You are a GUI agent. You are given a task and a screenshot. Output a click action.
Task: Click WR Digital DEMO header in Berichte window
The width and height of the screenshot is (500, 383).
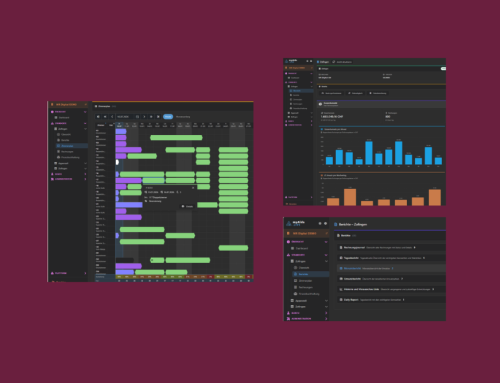307,233
